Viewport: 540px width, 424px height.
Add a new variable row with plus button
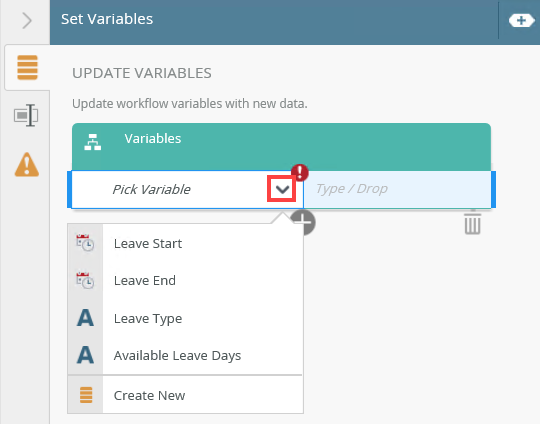(303, 223)
